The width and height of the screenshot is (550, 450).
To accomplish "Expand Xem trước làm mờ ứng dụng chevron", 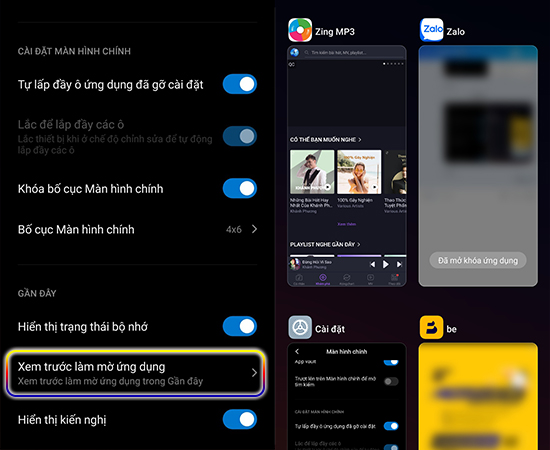I will coord(254,373).
